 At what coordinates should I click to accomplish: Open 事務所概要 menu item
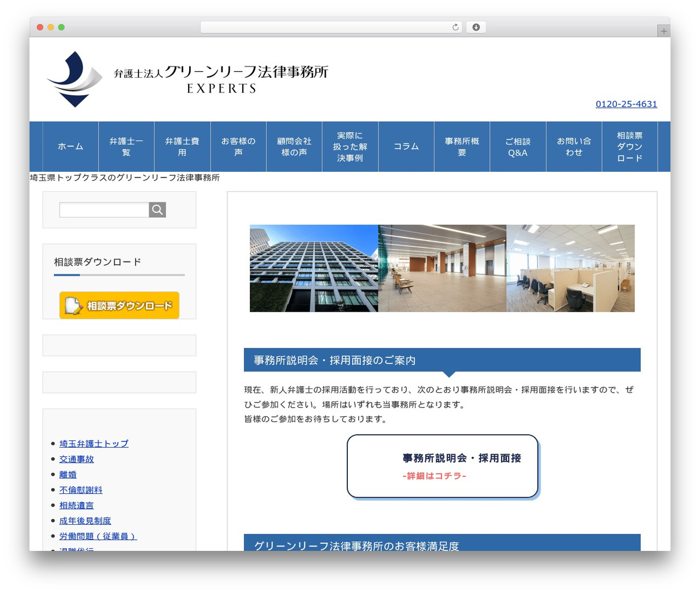[462, 147]
